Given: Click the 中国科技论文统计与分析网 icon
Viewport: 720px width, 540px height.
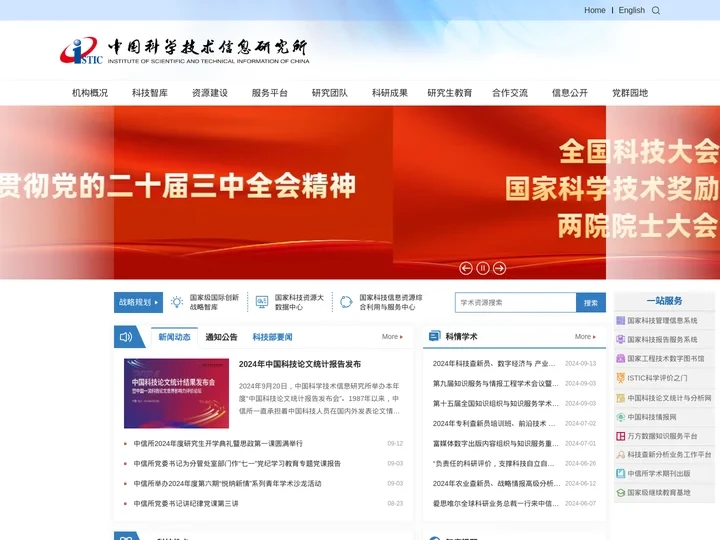Looking at the screenshot, I should click(x=620, y=398).
